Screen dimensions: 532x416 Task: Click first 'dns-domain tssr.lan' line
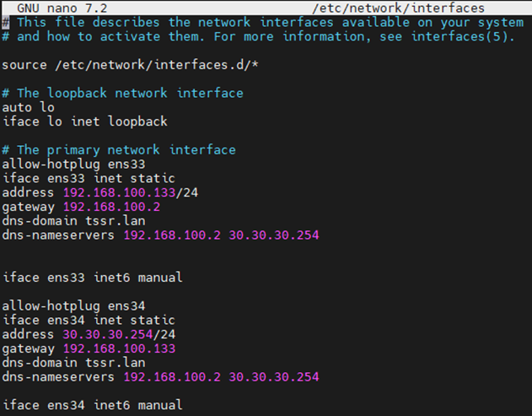(73, 221)
